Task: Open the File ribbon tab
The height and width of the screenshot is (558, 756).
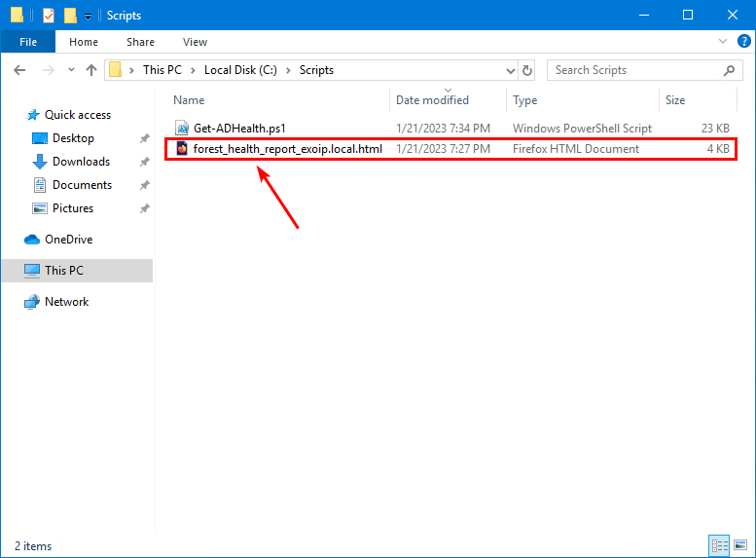Action: pos(28,42)
